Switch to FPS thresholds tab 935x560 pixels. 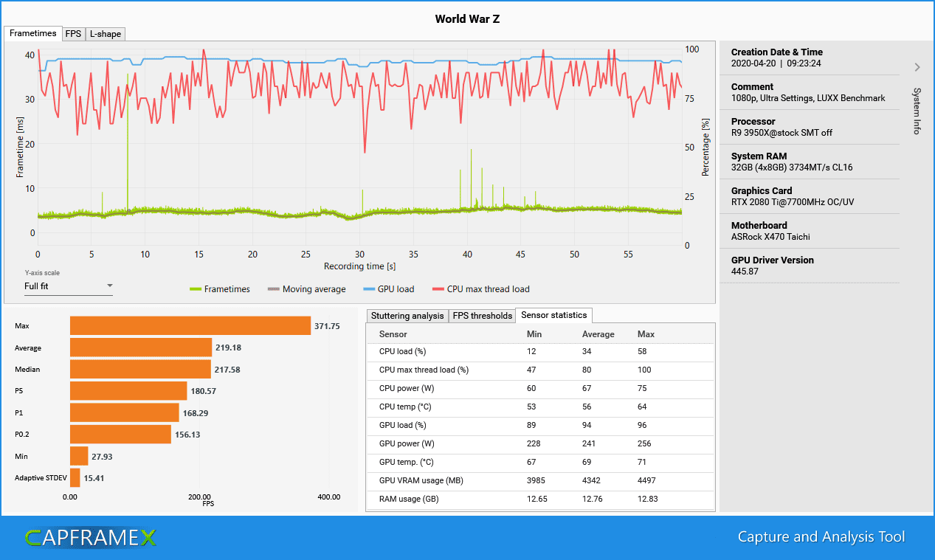[x=482, y=316]
